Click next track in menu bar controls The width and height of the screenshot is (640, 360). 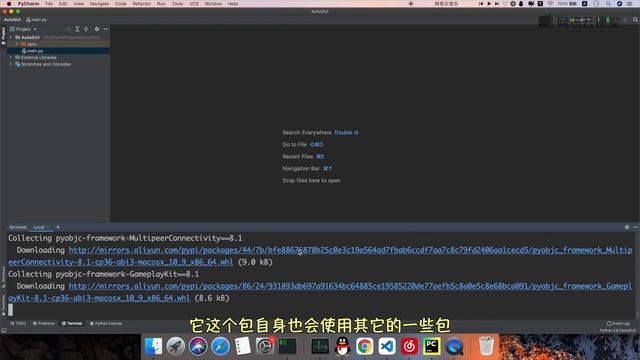coord(497,4)
